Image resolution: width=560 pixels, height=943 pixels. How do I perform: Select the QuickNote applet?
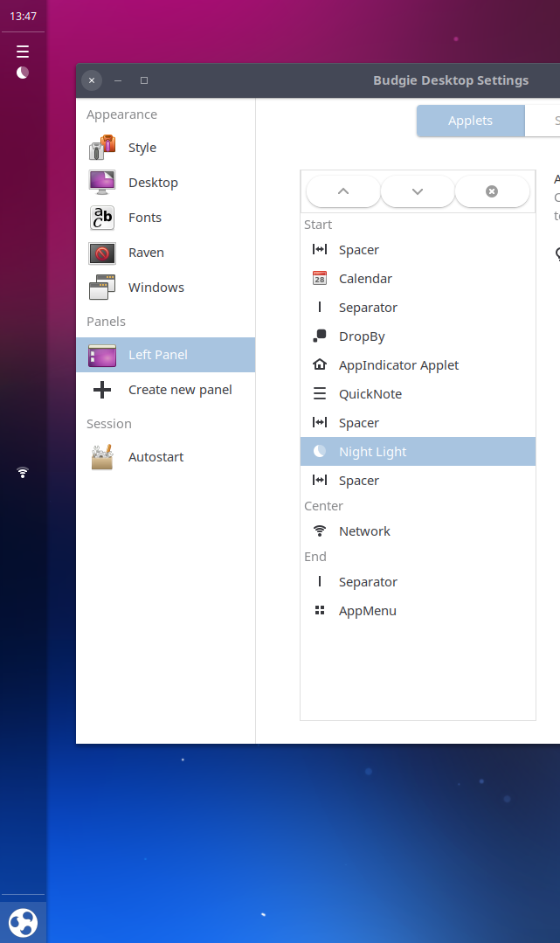[x=418, y=394]
